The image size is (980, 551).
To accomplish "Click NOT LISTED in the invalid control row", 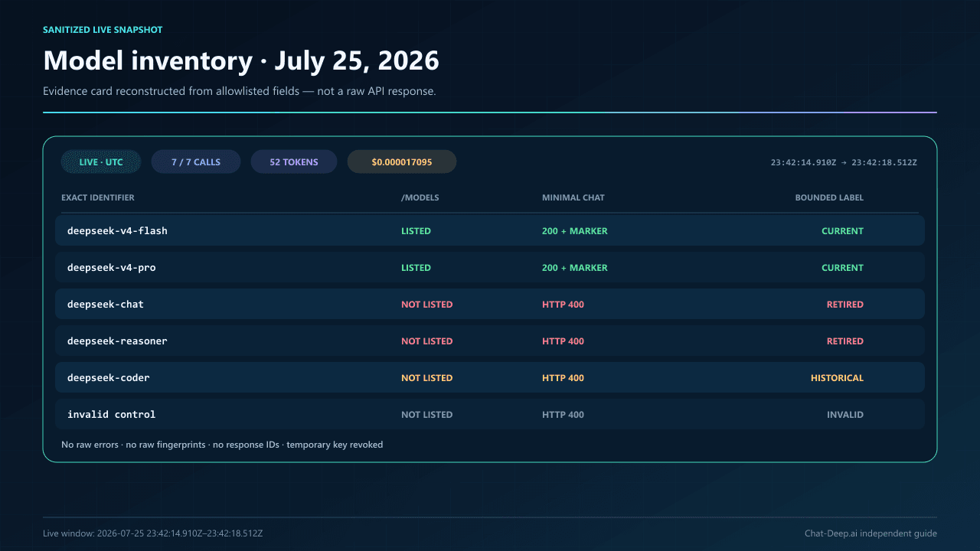I will tap(427, 414).
